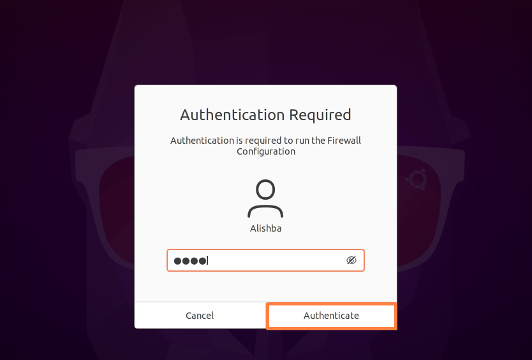Click the shoulders curve of the avatar icon

pos(265,211)
